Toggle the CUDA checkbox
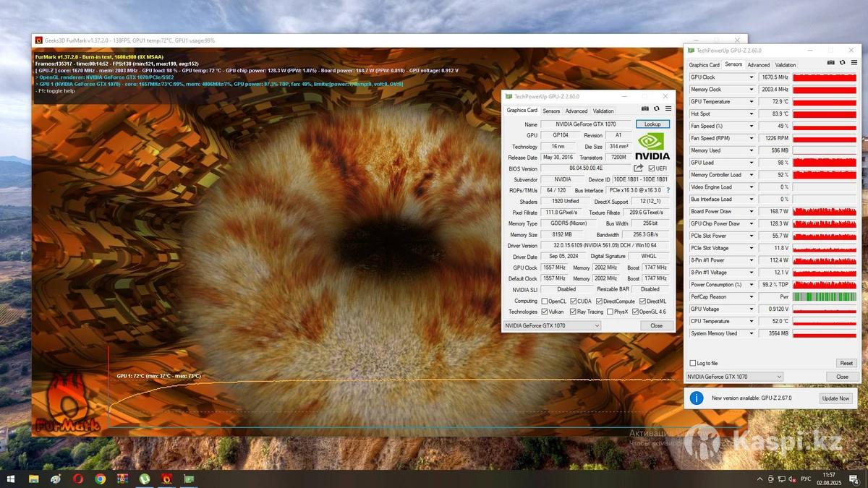The height and width of the screenshot is (488, 868). coord(573,301)
